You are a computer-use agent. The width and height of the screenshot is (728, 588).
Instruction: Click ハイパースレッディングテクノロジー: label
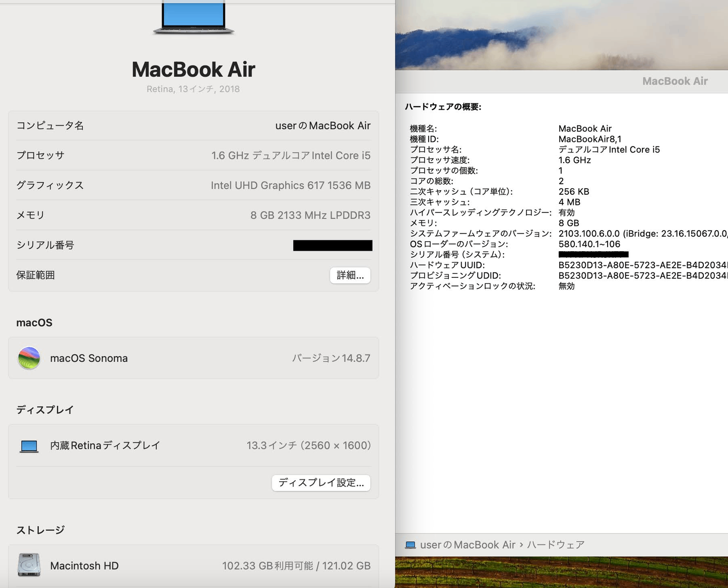(x=480, y=212)
